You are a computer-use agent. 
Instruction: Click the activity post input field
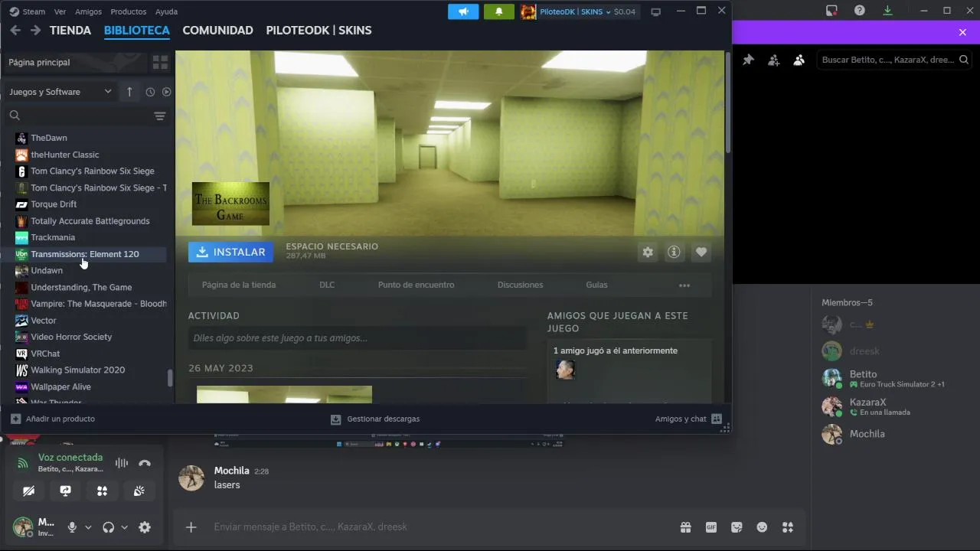click(358, 338)
